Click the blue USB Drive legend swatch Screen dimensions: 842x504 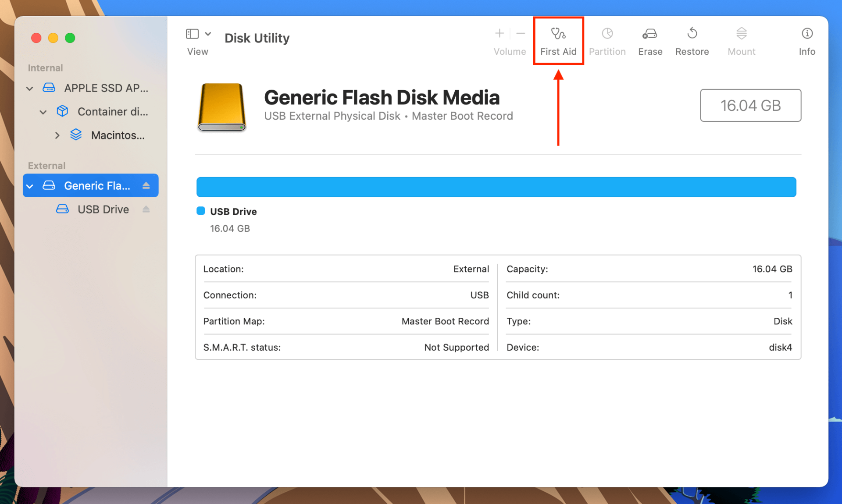coord(200,211)
